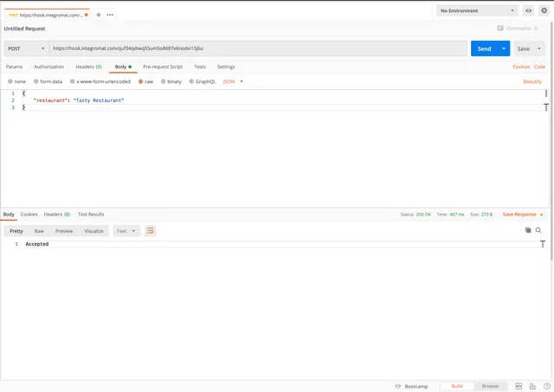This screenshot has height=392, width=554.
Task: Toggle word wrap icon in response toolbar
Action: pyautogui.click(x=150, y=231)
